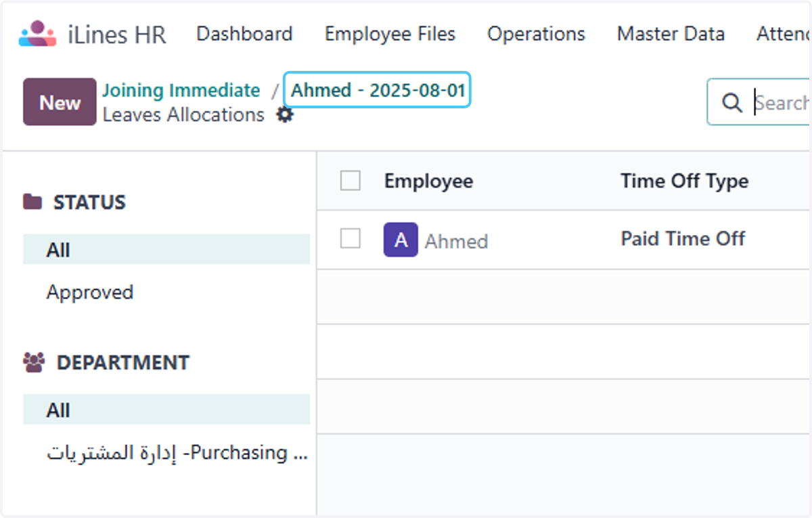Image resolution: width=812 pixels, height=518 pixels.
Task: Click the New button
Action: click(60, 102)
